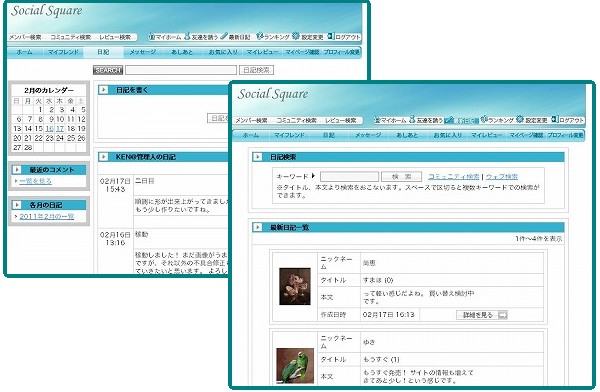The height and width of the screenshot is (392, 600).
Task: Open green parrot avatar thumbnail of ゆき
Action: [295, 366]
